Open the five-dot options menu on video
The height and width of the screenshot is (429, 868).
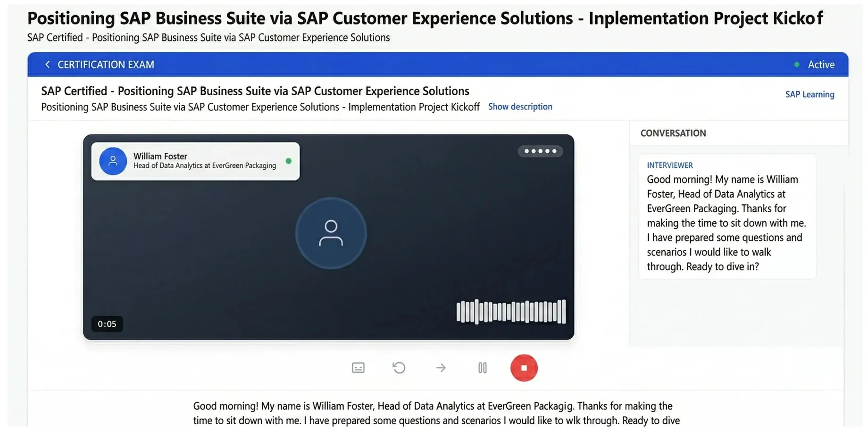click(x=540, y=151)
